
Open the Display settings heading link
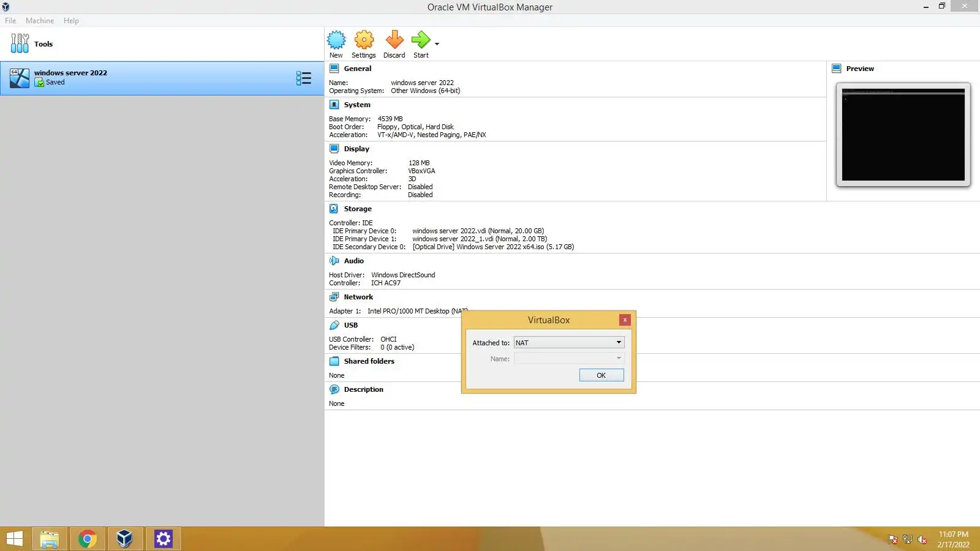(356, 149)
